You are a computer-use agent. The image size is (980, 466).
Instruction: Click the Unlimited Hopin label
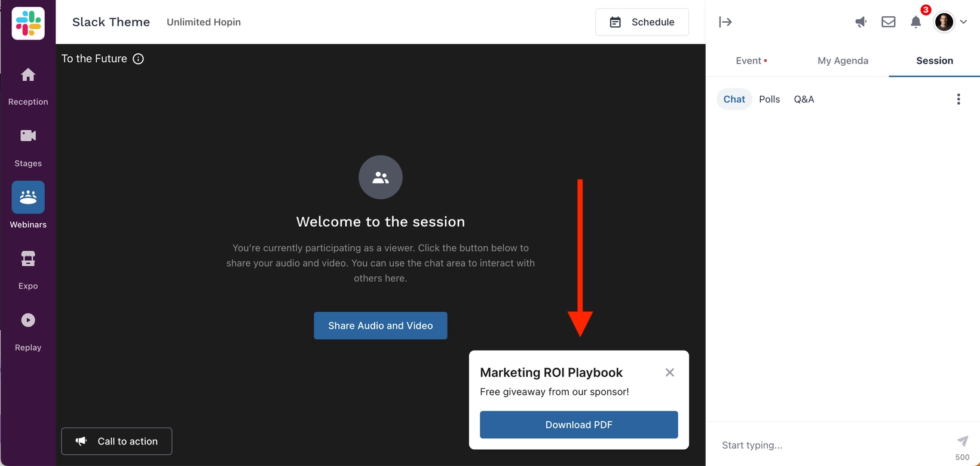click(204, 22)
